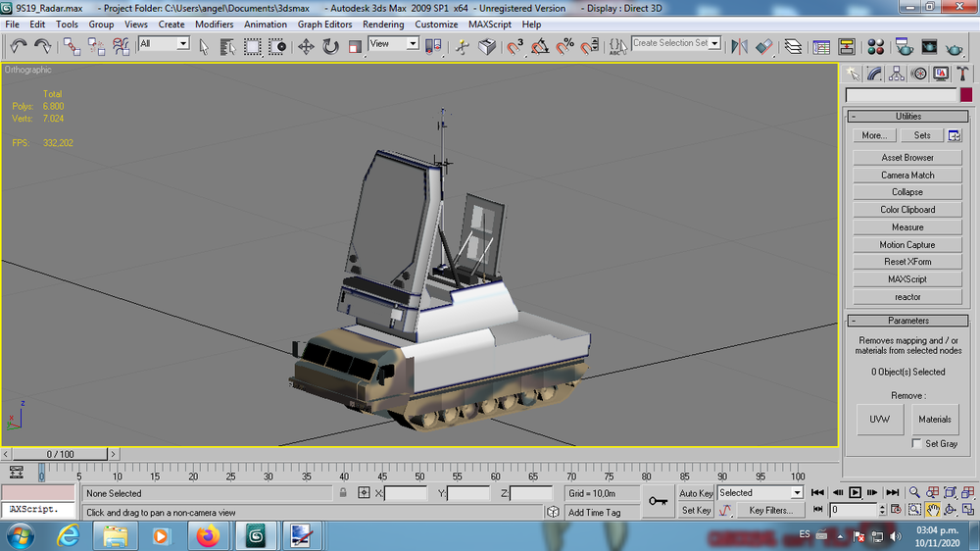Open Key Filters dialog
980x551 pixels.
pos(770,511)
